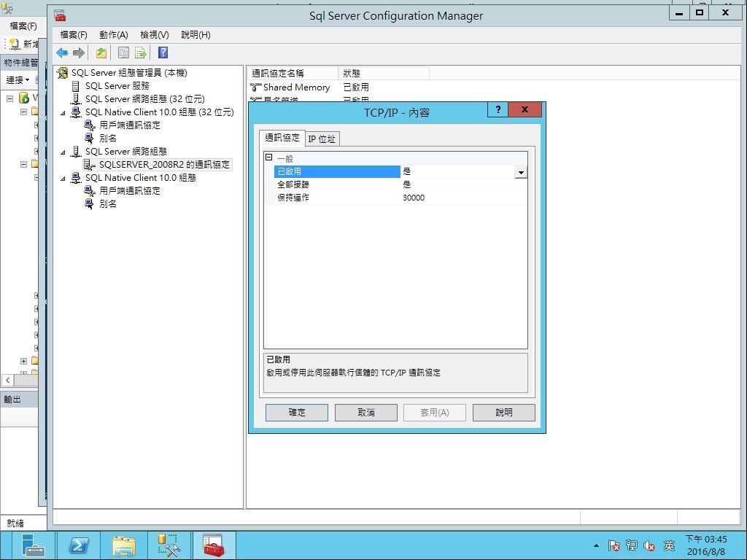Open the 動作(A) menu
The width and height of the screenshot is (747, 560).
pos(113,35)
